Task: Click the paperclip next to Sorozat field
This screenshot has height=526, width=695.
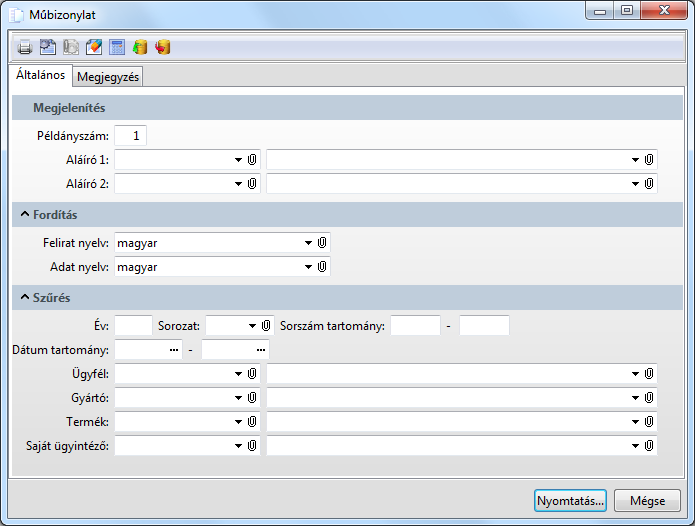Action: [x=266, y=326]
